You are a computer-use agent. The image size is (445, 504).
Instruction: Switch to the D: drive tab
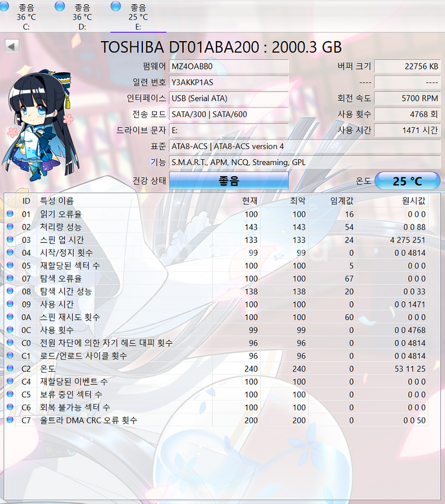click(82, 17)
